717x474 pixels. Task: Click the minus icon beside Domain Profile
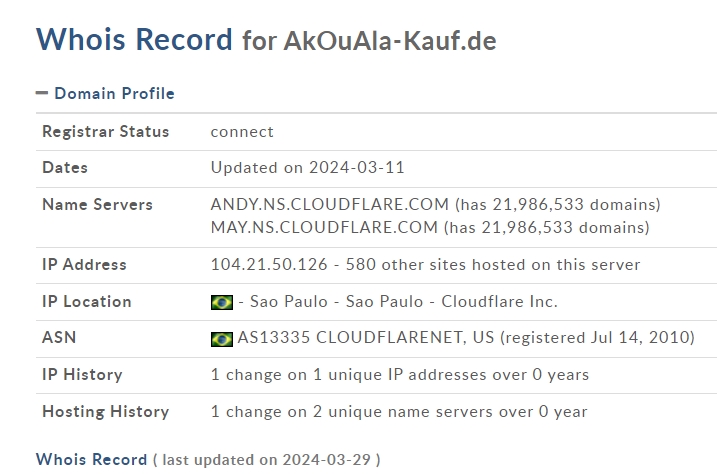pyautogui.click(x=42, y=93)
